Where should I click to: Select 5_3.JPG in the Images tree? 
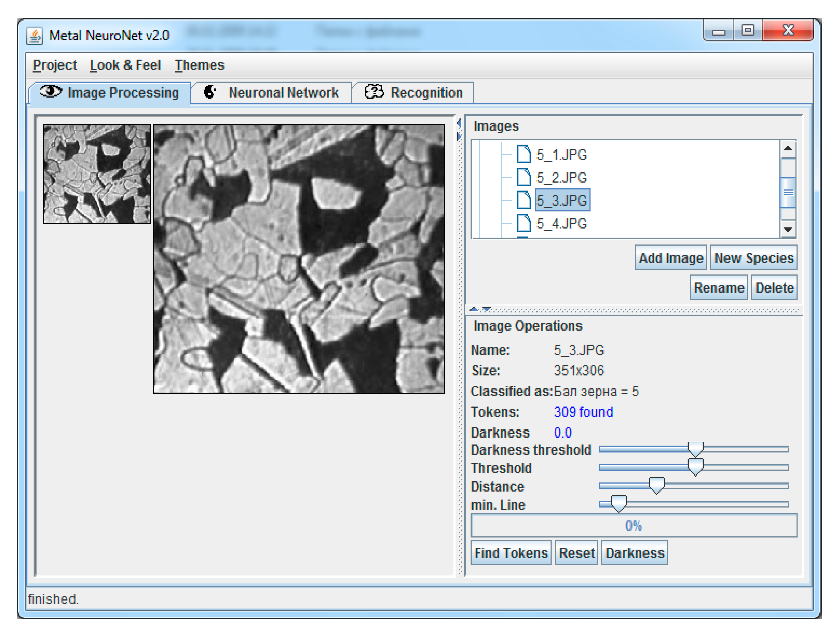562,200
